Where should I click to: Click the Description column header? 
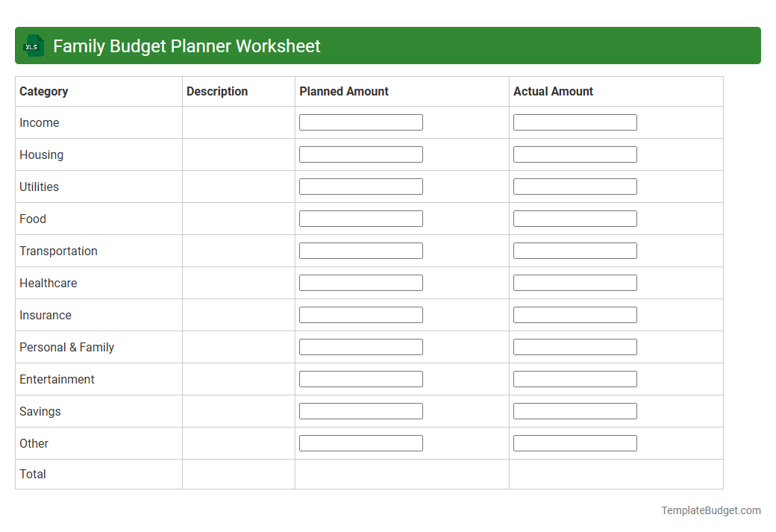click(217, 91)
